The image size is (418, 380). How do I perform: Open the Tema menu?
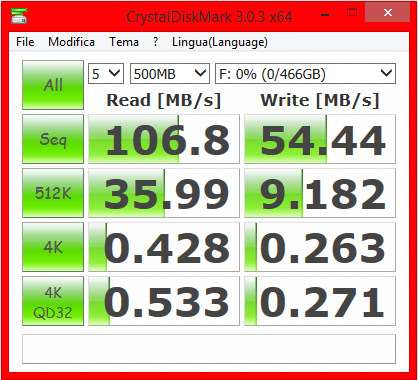[x=124, y=42]
